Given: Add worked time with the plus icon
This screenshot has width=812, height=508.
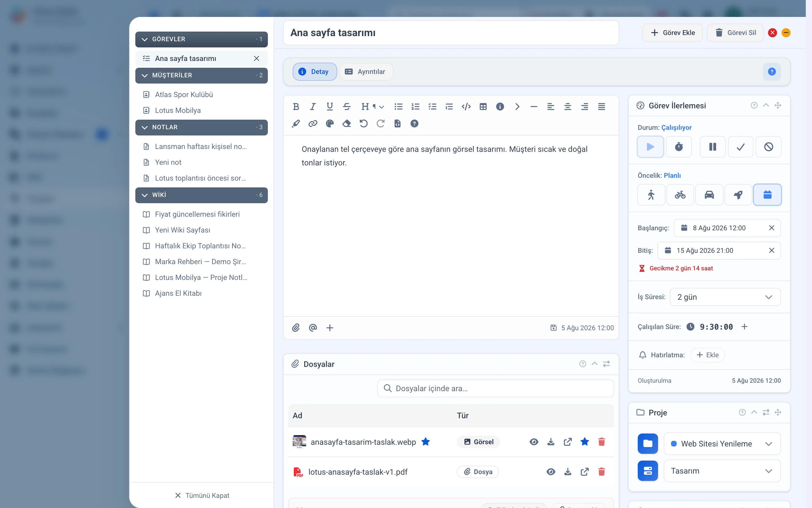Looking at the screenshot, I should (744, 327).
